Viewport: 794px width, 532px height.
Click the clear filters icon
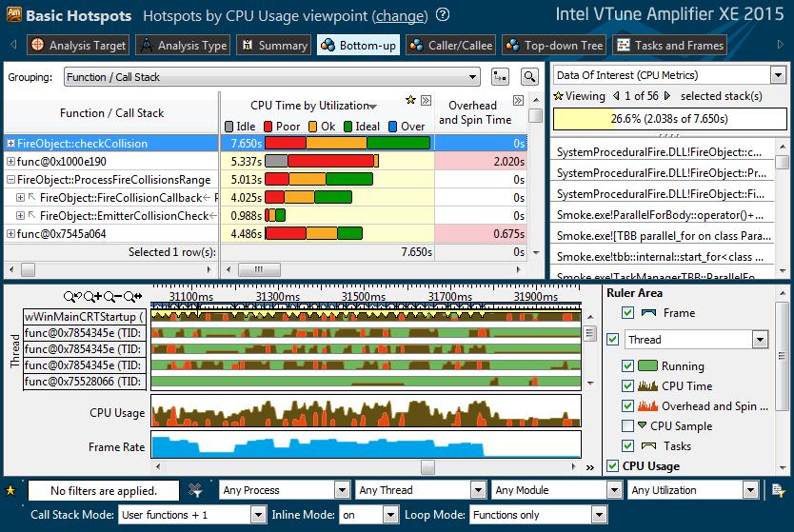click(x=195, y=490)
